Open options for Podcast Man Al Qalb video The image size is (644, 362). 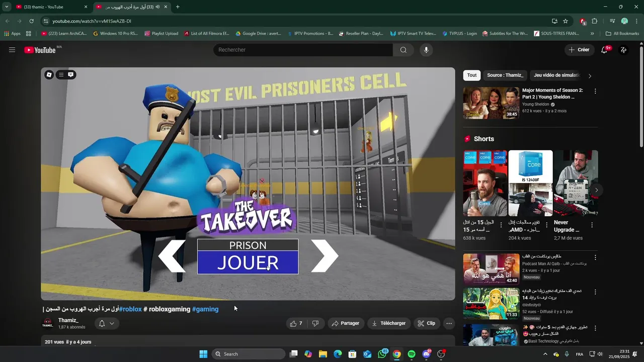[x=595, y=257]
